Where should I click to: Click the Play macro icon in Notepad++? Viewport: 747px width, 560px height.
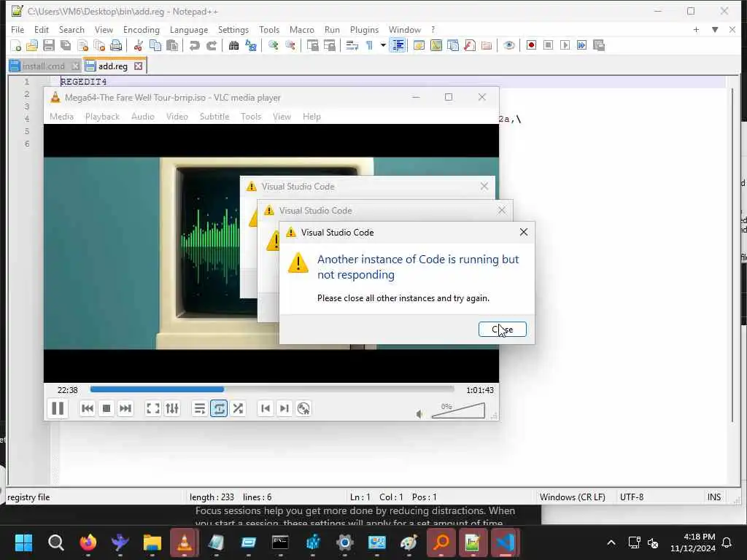click(565, 46)
